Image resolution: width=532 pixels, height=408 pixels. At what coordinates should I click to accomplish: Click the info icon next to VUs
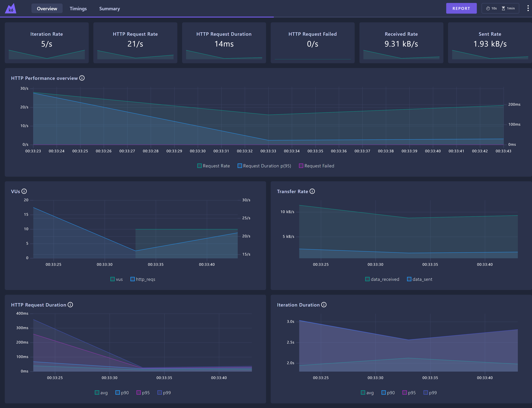click(x=24, y=191)
